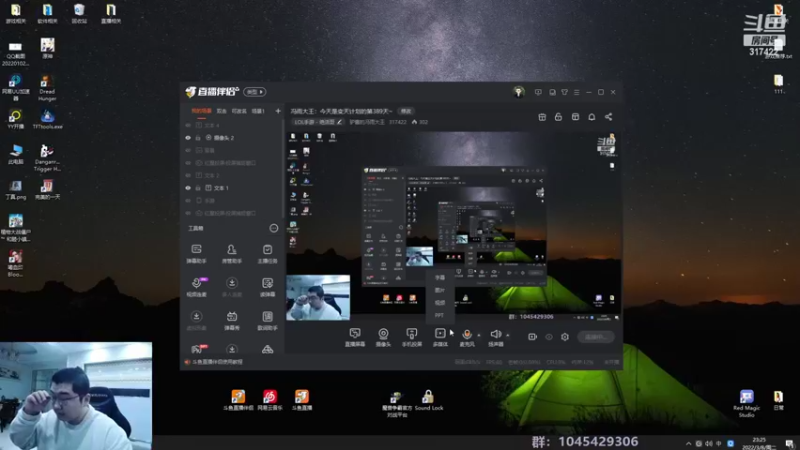This screenshot has height=450, width=800.
Task: Open the 直播屏幕 screen capture source
Action: (355, 337)
